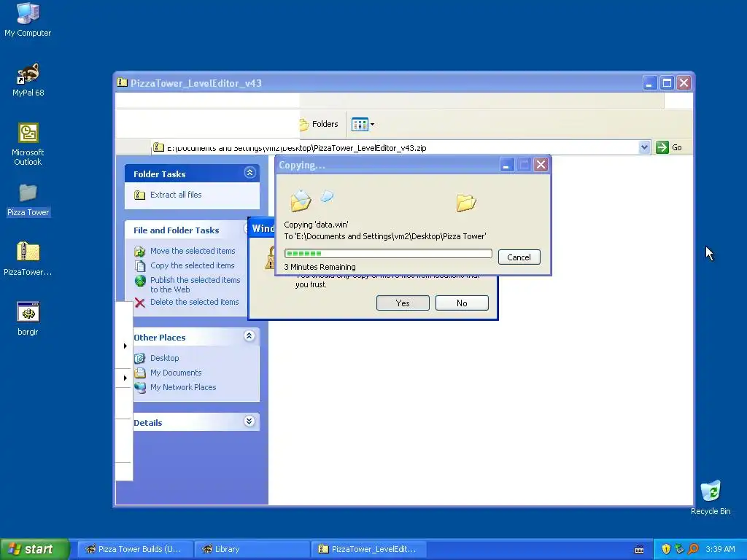Cancel the file copy operation
The image size is (747, 560).
pyautogui.click(x=519, y=257)
